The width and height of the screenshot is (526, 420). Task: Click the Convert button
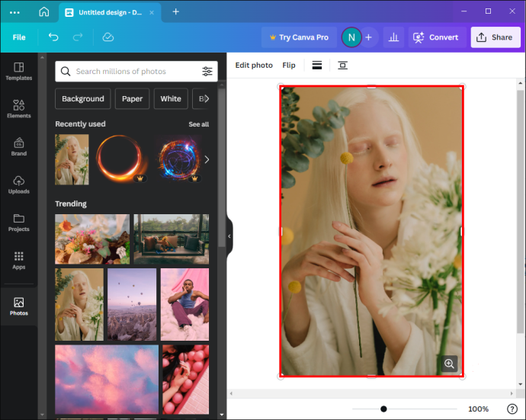[x=437, y=37]
